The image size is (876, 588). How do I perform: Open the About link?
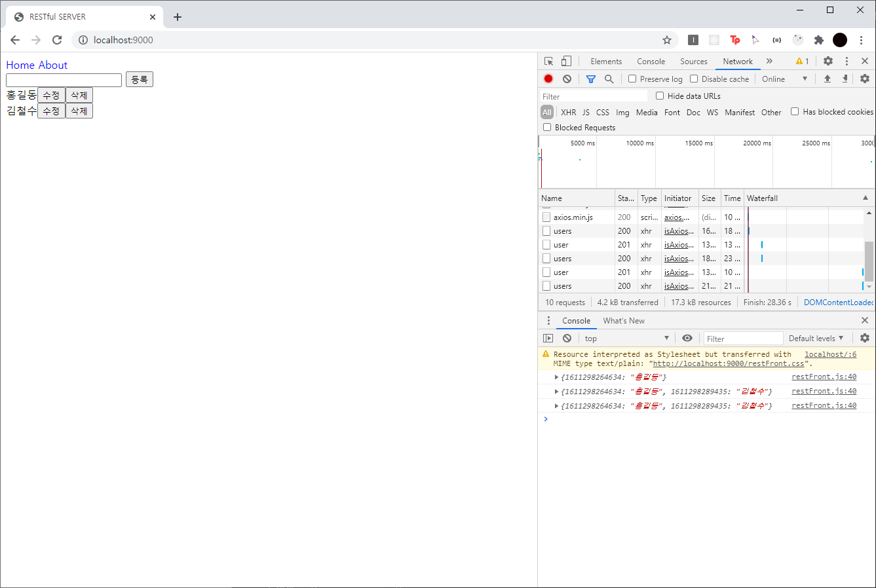pyautogui.click(x=53, y=65)
